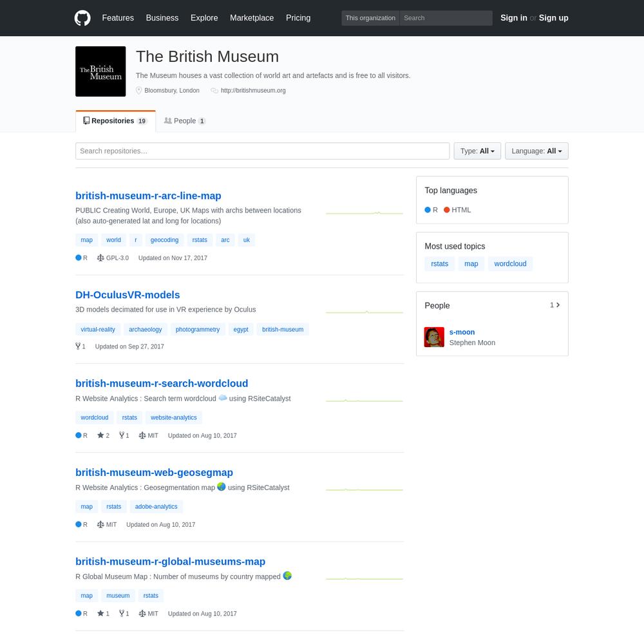The image size is (644, 644).
Task: Click the link icon beside britishmuseum.org
Action: pos(214,90)
